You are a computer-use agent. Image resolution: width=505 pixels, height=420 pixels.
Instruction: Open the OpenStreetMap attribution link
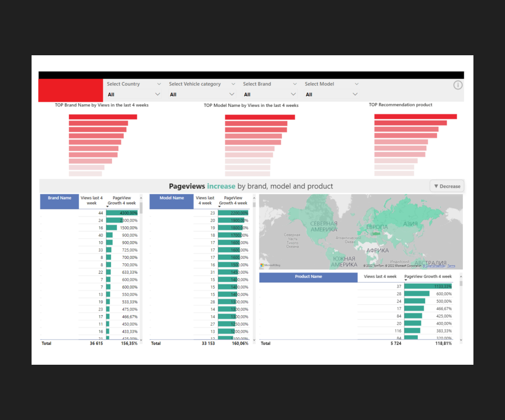(435, 266)
